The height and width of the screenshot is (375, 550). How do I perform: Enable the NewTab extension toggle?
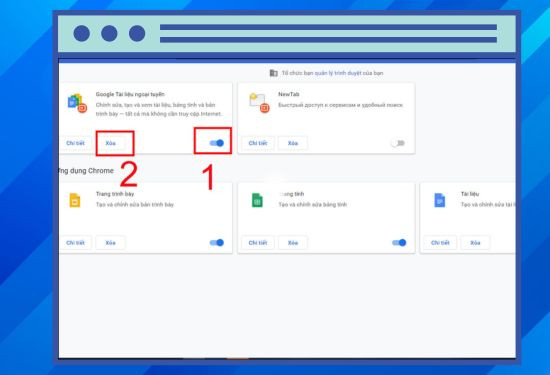(x=398, y=143)
